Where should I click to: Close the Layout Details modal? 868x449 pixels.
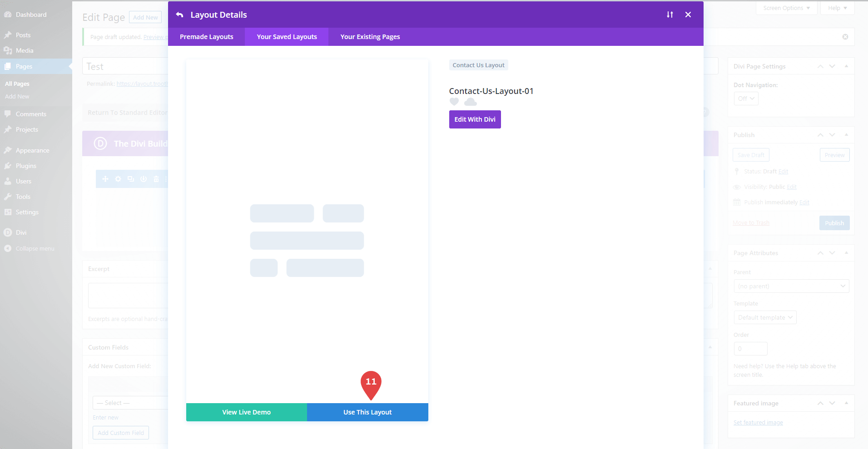click(688, 15)
